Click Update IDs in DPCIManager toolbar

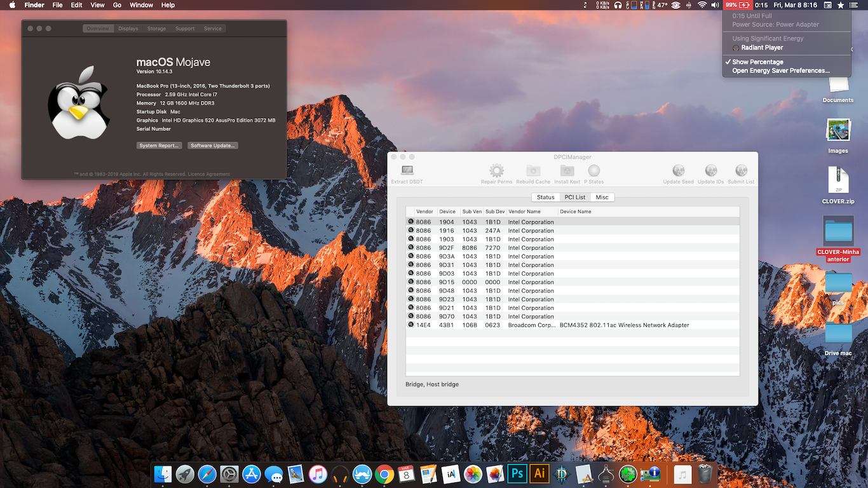tap(711, 174)
